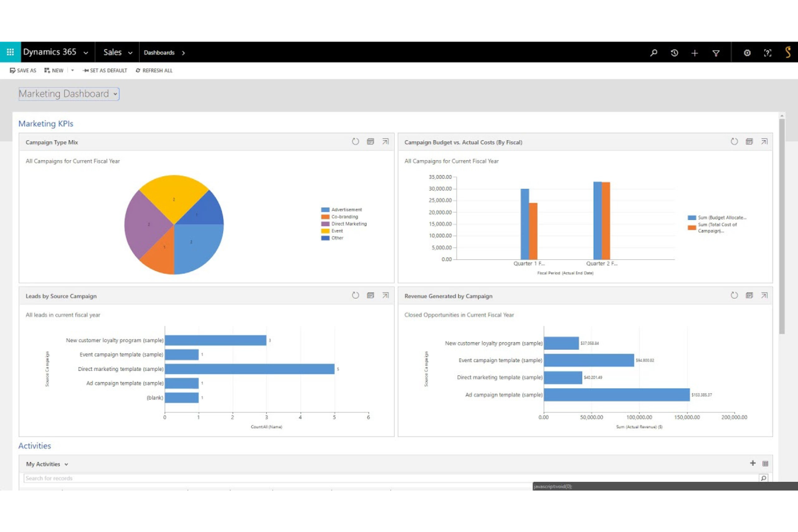Click the advanced find filter icon
Screen dimensions: 798x532
tap(716, 52)
